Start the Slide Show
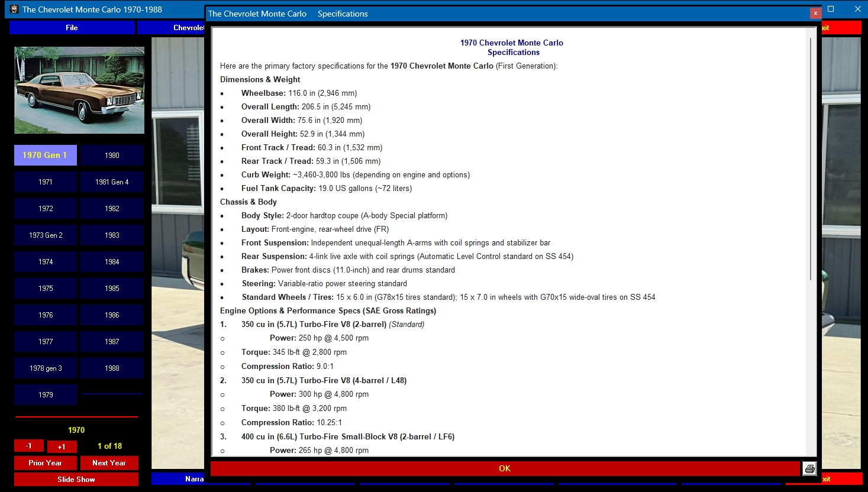868x492 pixels. tap(76, 480)
